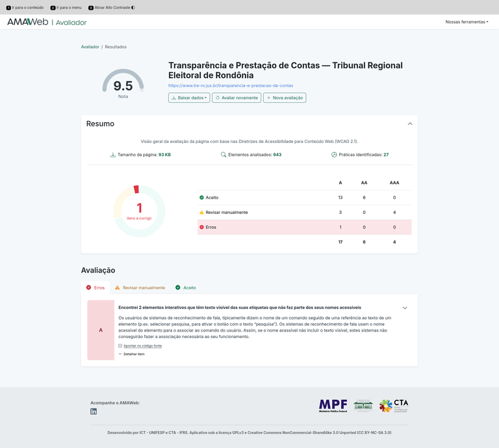The height and width of the screenshot is (448, 499).
Task: Click the Elementos analisados value 943
Action: 277,155
